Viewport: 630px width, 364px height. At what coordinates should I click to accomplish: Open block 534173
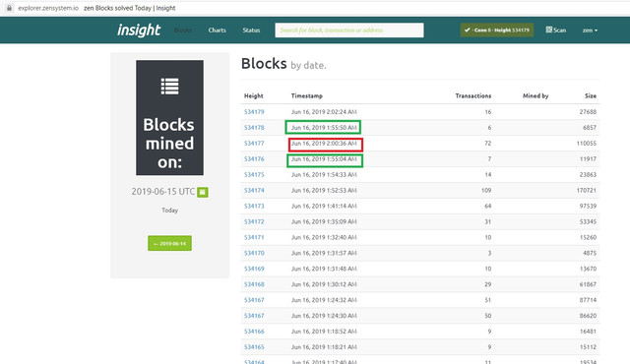point(254,206)
